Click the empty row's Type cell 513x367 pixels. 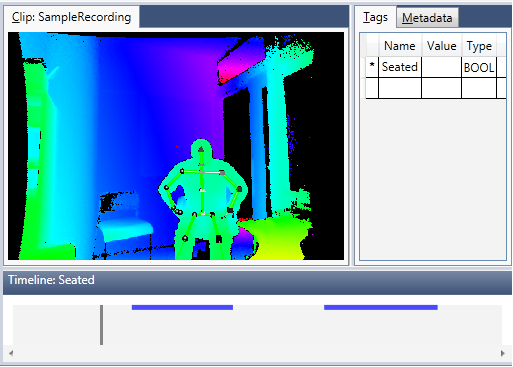(x=479, y=88)
